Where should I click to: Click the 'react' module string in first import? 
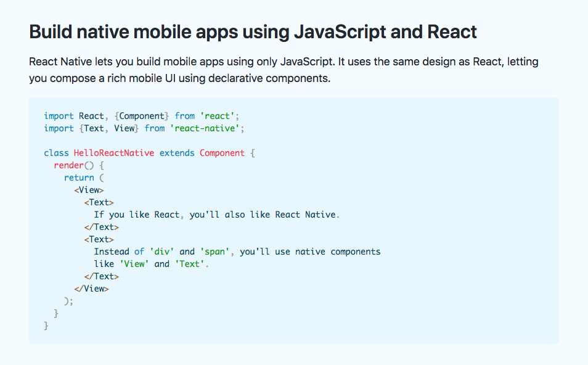(x=219, y=116)
